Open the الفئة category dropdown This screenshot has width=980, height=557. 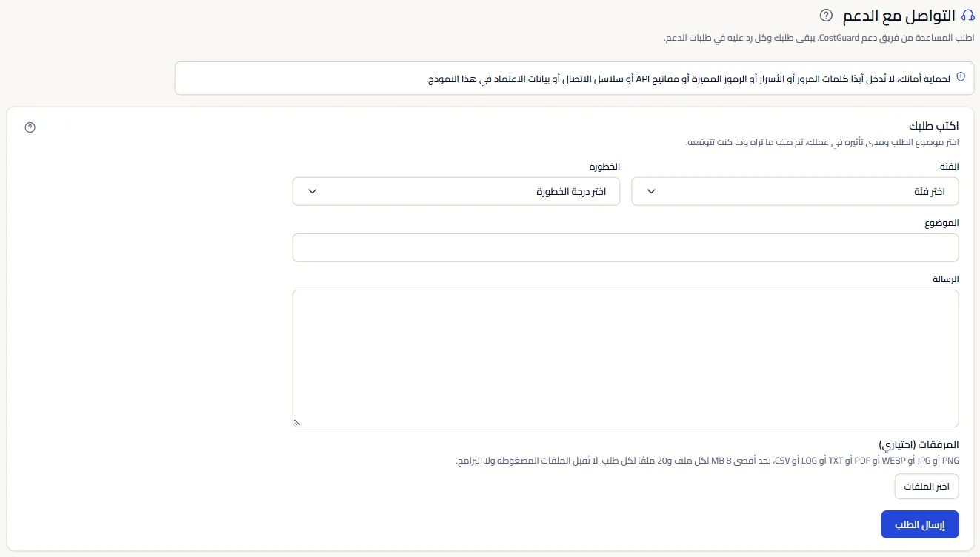coord(795,191)
